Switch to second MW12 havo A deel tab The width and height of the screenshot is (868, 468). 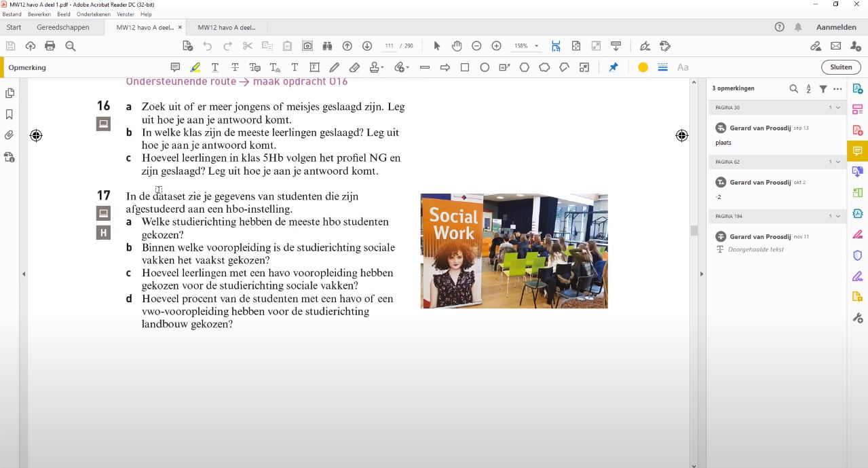click(227, 27)
